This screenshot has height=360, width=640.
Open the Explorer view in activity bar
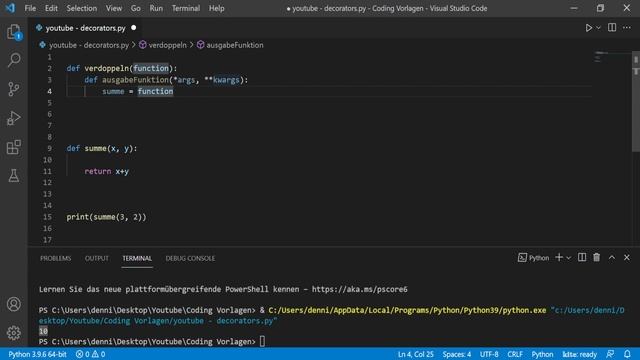click(x=14, y=32)
